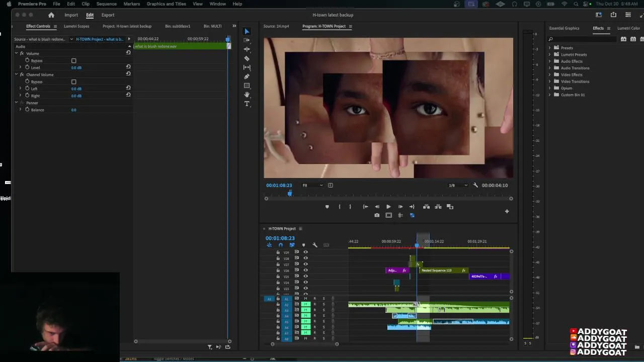
Task: Open the 1/8 playback resolution dropdown
Action: [458, 186]
